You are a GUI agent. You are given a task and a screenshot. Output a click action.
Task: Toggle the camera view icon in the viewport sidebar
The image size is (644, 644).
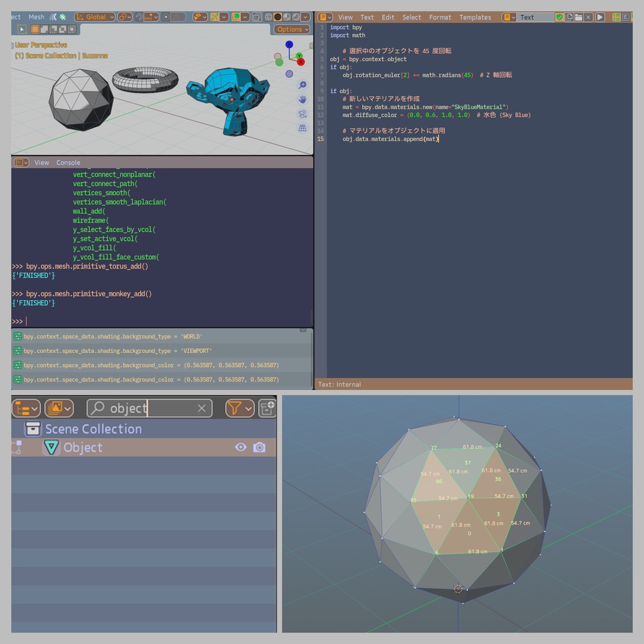[x=303, y=114]
